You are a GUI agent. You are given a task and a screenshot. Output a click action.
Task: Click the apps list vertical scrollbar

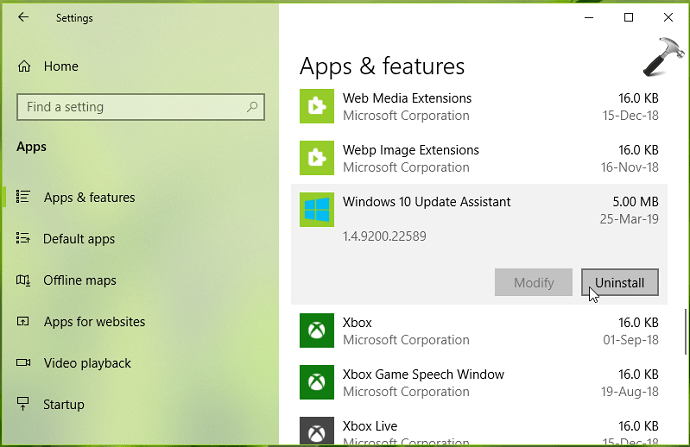pos(685,332)
